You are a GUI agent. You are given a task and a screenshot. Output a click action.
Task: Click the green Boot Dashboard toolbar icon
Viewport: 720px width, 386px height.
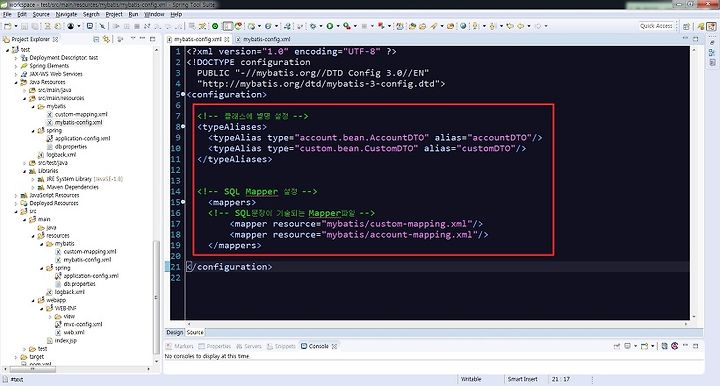[x=215, y=26]
